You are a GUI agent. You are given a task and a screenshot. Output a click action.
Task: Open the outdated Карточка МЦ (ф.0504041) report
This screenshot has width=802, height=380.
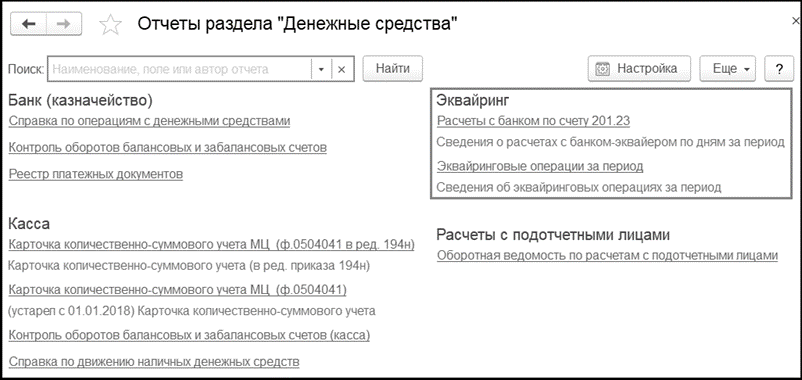(177, 290)
